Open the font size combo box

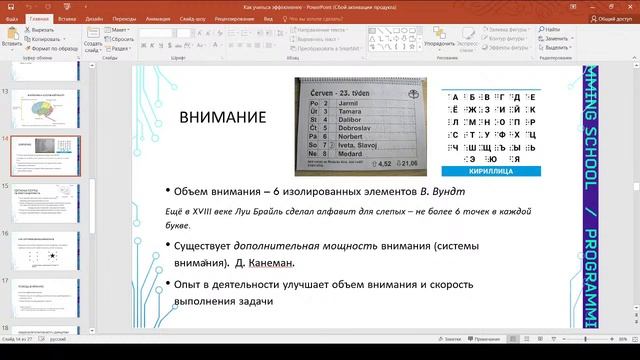click(x=184, y=33)
